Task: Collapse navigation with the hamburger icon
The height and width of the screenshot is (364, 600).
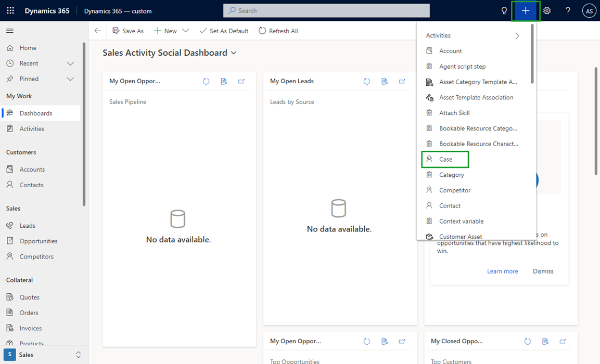Action: [9, 30]
